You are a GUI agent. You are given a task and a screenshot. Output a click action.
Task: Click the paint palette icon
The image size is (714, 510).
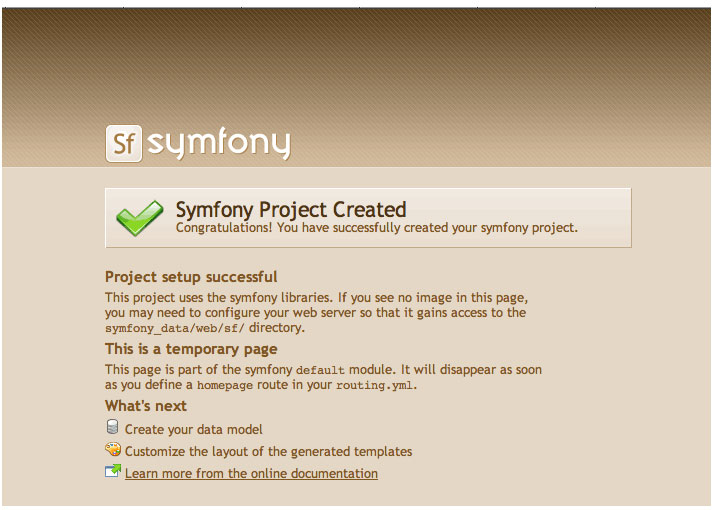pos(113,449)
